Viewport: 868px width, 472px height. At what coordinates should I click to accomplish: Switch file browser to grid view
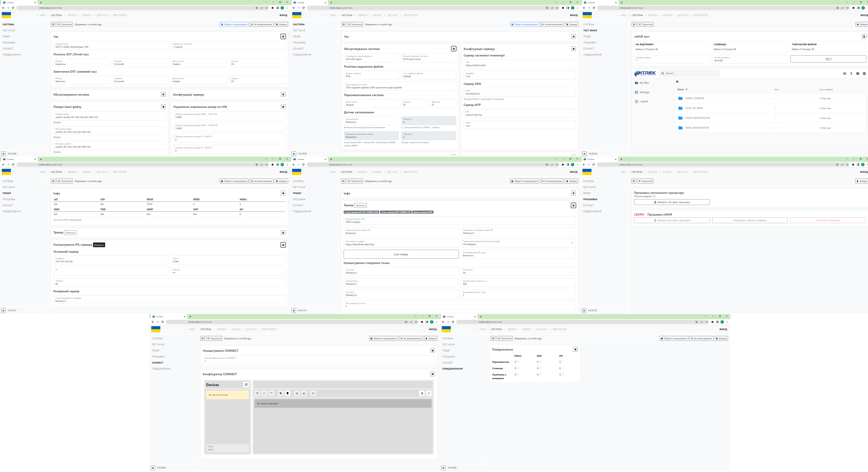pos(844,73)
